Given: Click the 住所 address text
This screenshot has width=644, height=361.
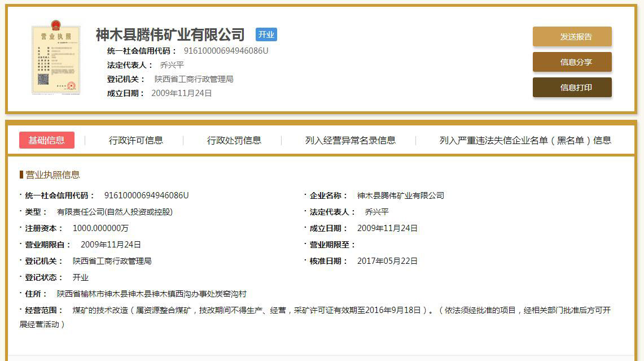Looking at the screenshot, I should coord(151,294).
